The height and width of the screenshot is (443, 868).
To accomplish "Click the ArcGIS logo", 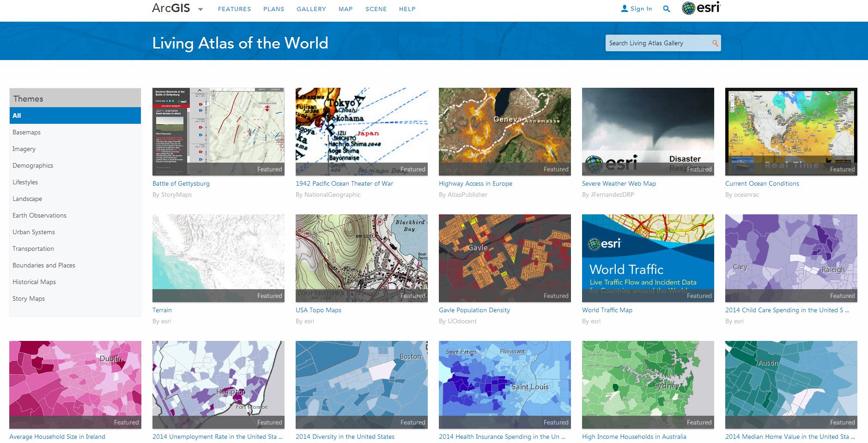I will coord(171,8).
